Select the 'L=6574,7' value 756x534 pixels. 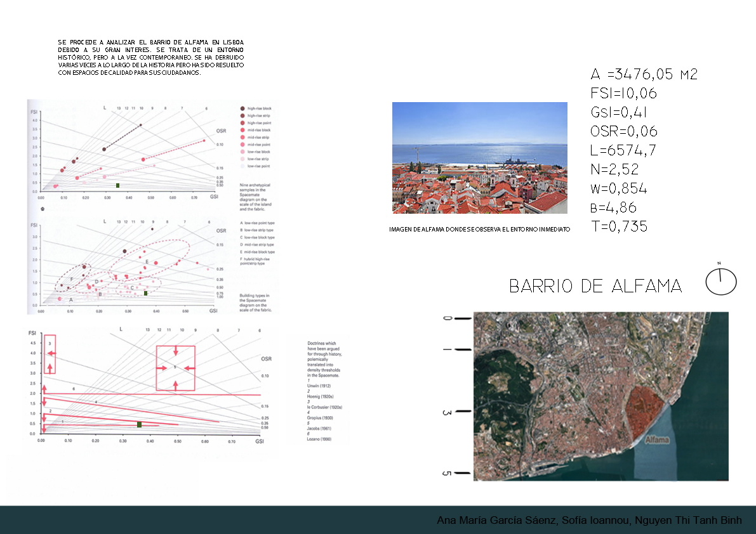coord(623,150)
